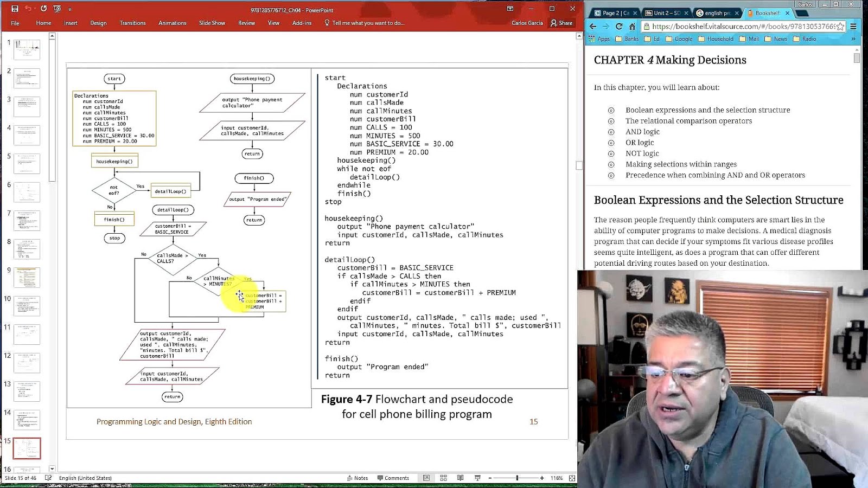
Task: Save the presentation via Quick Access Toolbar
Action: coord(15,8)
